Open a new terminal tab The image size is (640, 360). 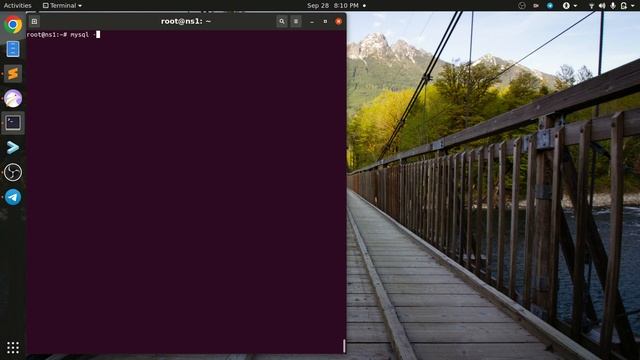pos(34,21)
